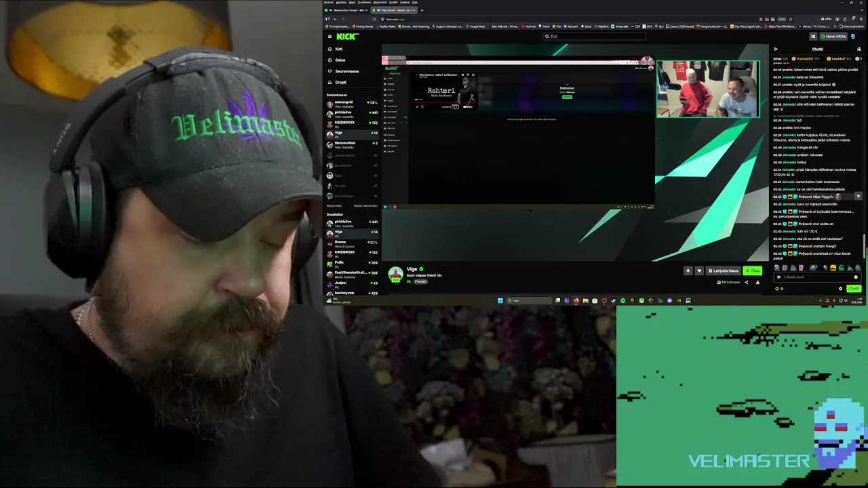Open Pullis channel in recommended list
This screenshot has height=488, width=868.
coord(352,264)
